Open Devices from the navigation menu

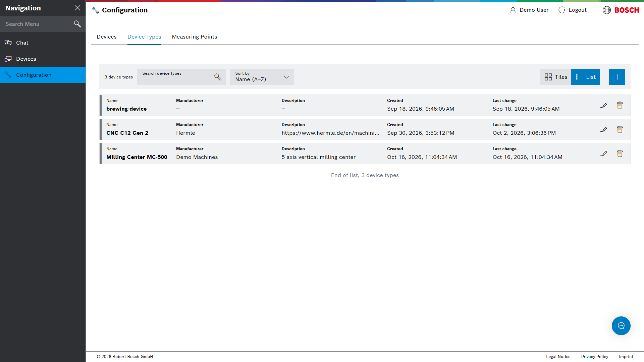[x=43, y=59]
